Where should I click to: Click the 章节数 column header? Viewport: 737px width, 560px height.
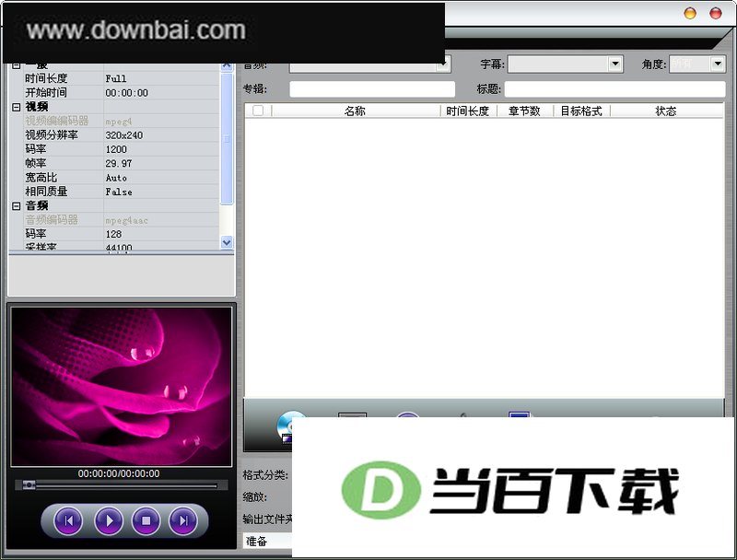click(524, 111)
